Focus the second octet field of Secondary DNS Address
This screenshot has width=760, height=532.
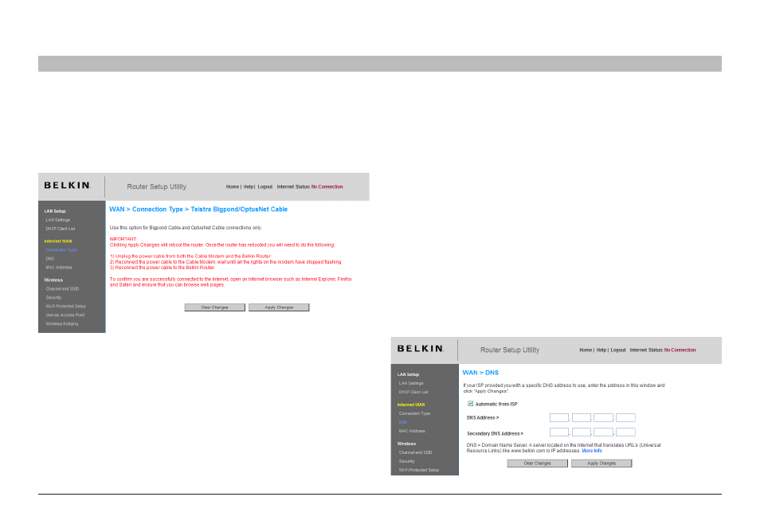(x=581, y=432)
